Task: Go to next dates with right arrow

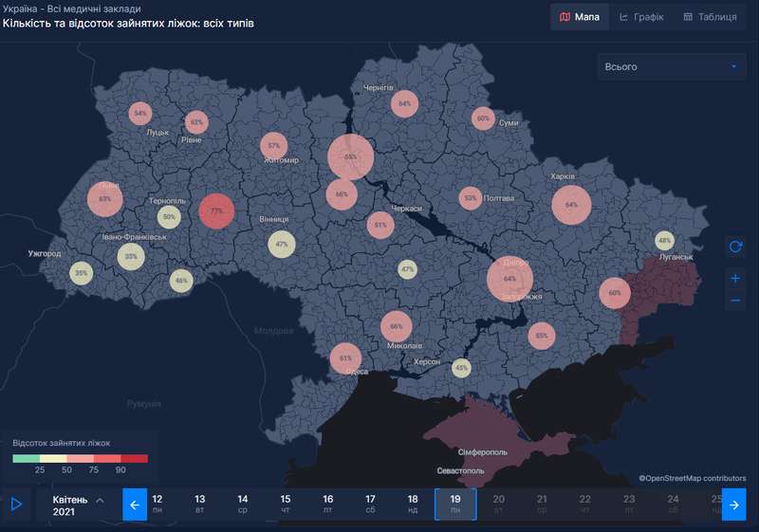Action: [733, 504]
